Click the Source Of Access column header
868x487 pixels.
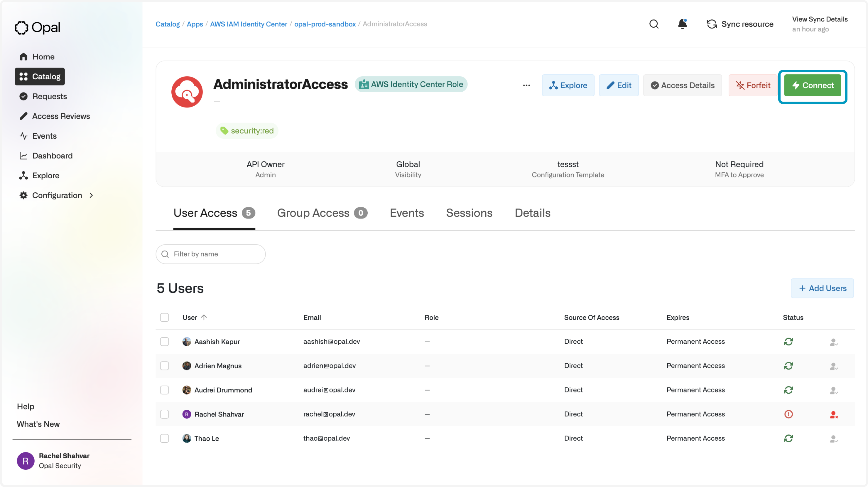(x=592, y=317)
